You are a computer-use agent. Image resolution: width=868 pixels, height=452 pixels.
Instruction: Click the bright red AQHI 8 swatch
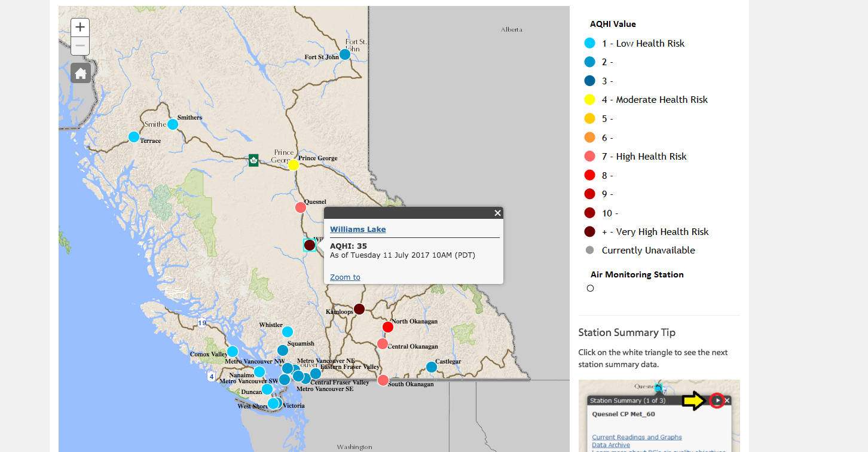pos(590,175)
